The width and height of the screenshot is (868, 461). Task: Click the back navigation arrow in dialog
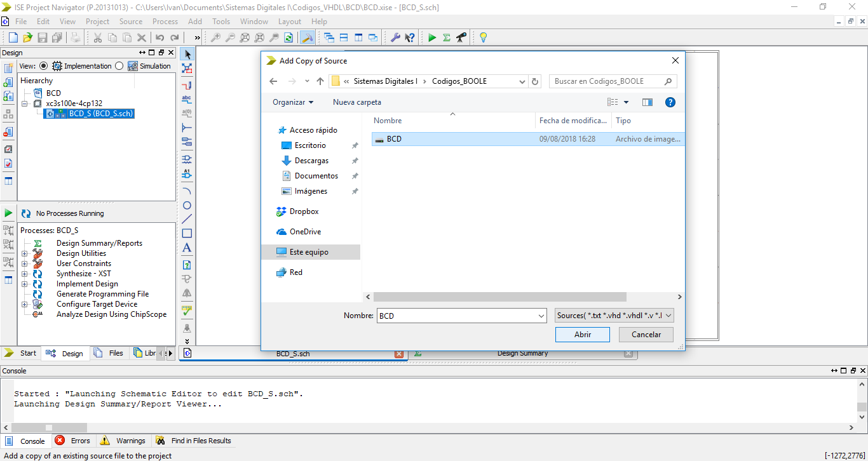coord(273,81)
